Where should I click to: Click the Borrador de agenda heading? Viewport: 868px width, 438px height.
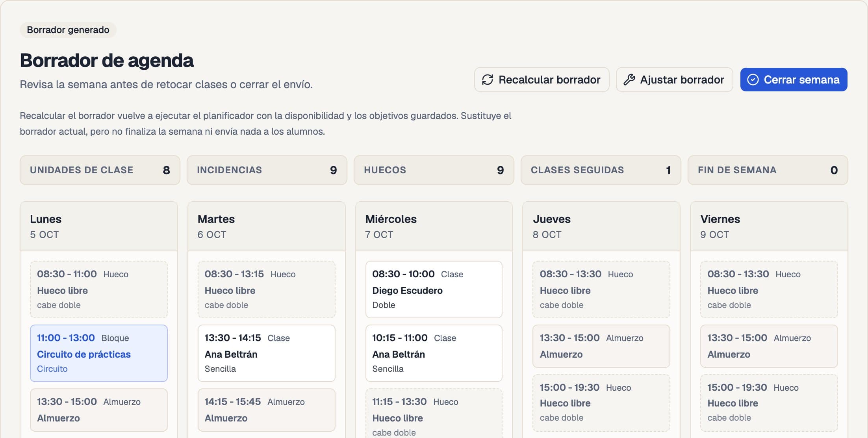107,61
